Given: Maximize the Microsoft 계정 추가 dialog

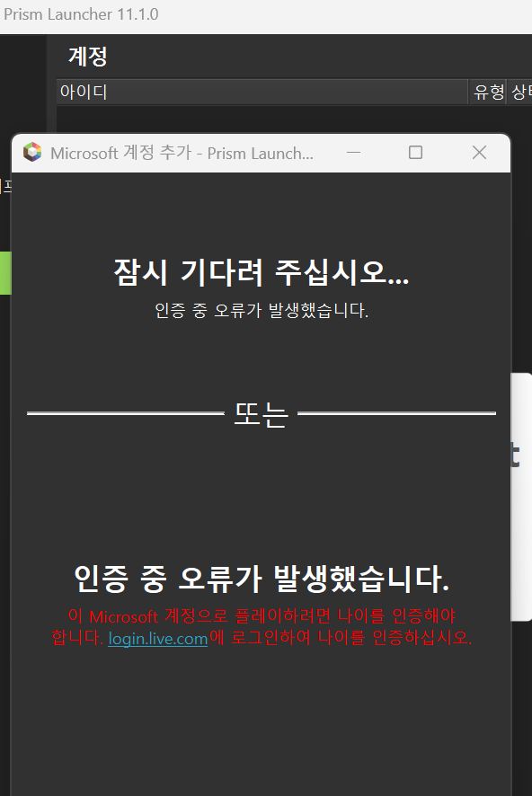Looking at the screenshot, I should pyautogui.click(x=416, y=153).
